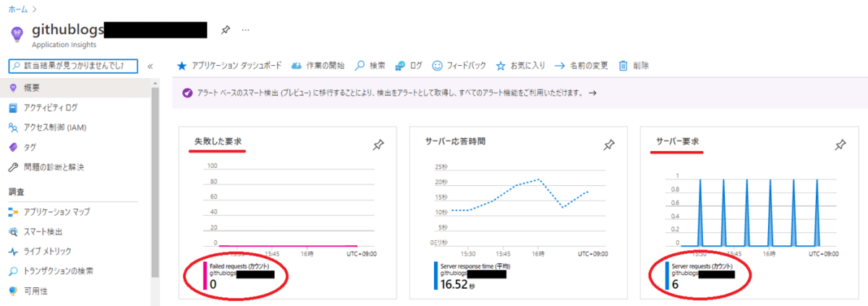Click the 調査 section heading
The height and width of the screenshot is (306, 868).
click(17, 192)
